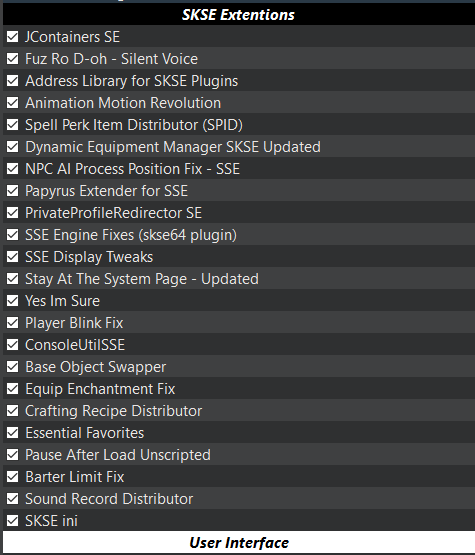Toggle Stay At The System Page checkbox
475x555 pixels.
click(x=13, y=279)
